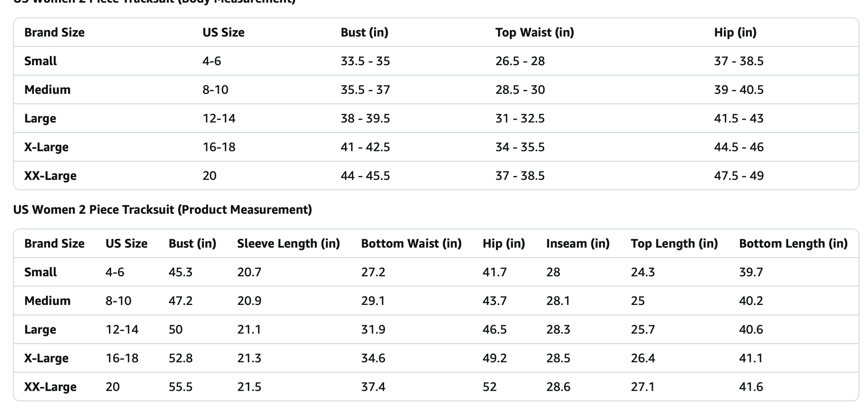Screen dimensions: 868x417
Task: Click the bust range '41 - 42.5'
Action: pyautogui.click(x=365, y=147)
